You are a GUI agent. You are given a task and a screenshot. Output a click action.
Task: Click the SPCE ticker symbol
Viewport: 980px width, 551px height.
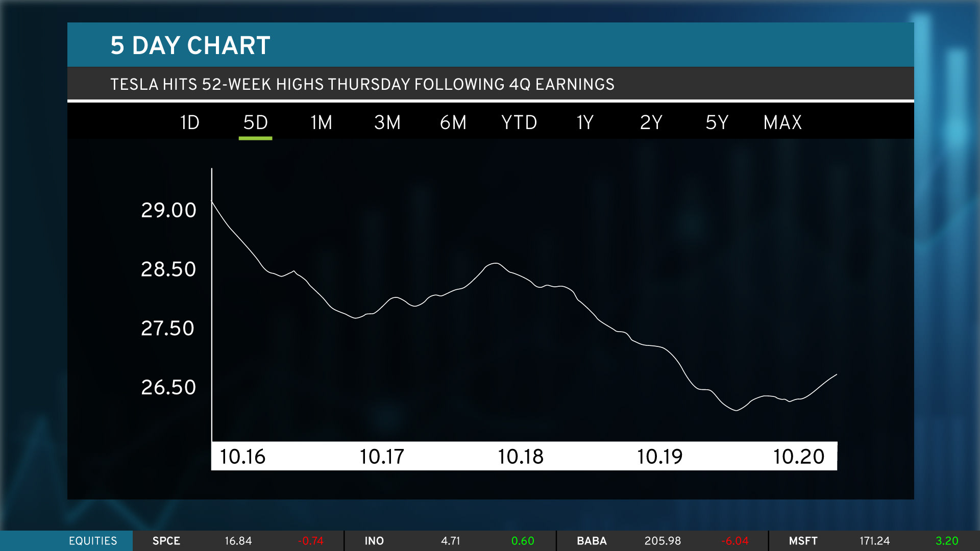tap(166, 541)
